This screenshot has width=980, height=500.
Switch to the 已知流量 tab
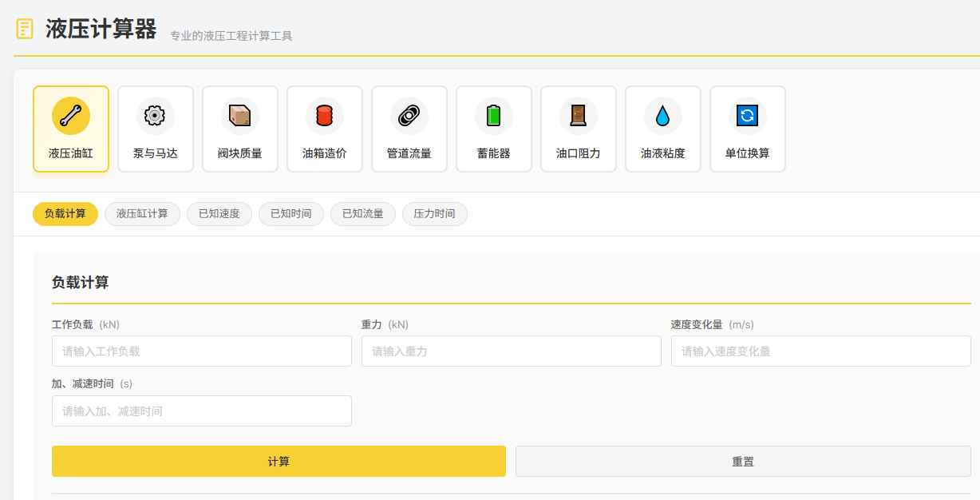[x=363, y=214]
